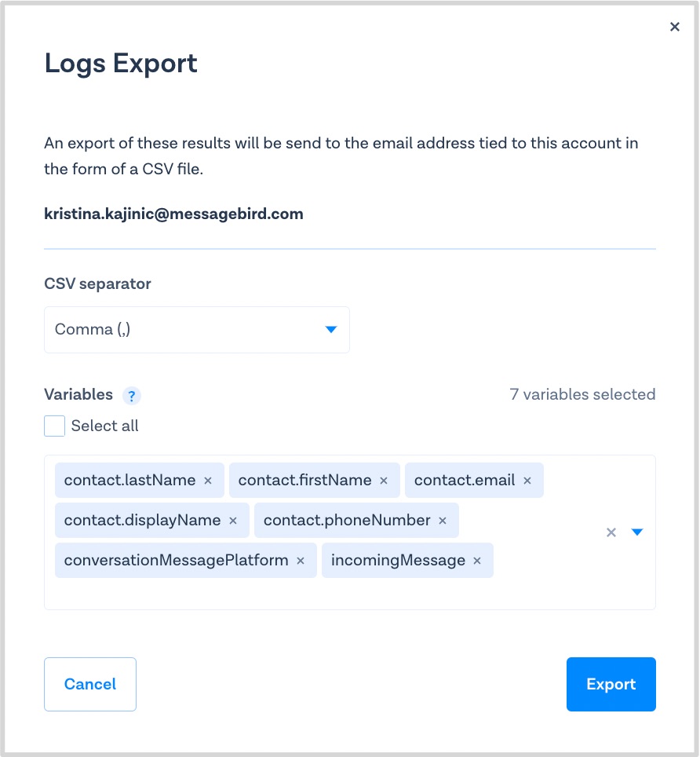Screen dimensions: 700x757
Task: Click the incomingMessage variable chip
Action: click(398, 561)
